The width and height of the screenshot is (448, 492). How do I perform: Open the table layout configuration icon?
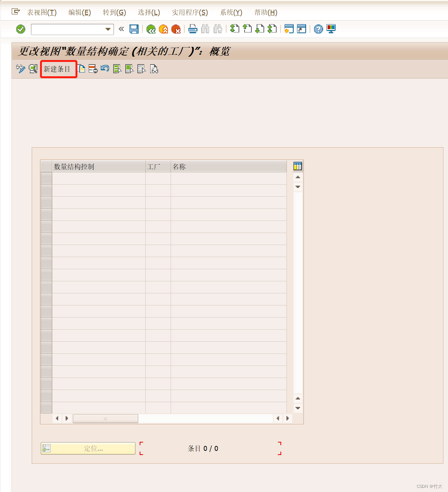click(298, 166)
